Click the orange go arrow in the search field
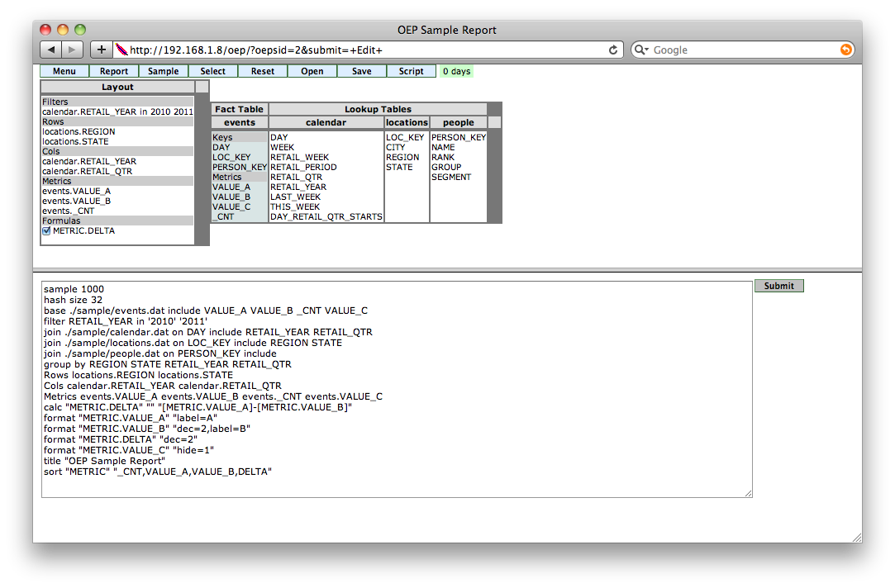895x588 pixels. point(845,49)
